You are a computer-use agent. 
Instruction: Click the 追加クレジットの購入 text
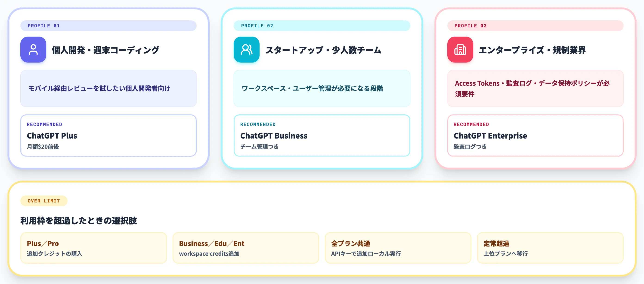(55, 254)
